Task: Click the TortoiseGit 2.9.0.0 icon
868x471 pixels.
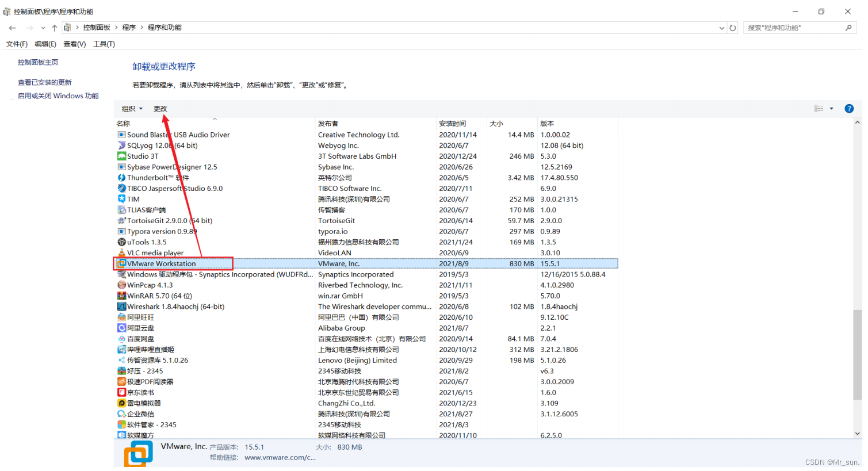Action: click(x=121, y=220)
